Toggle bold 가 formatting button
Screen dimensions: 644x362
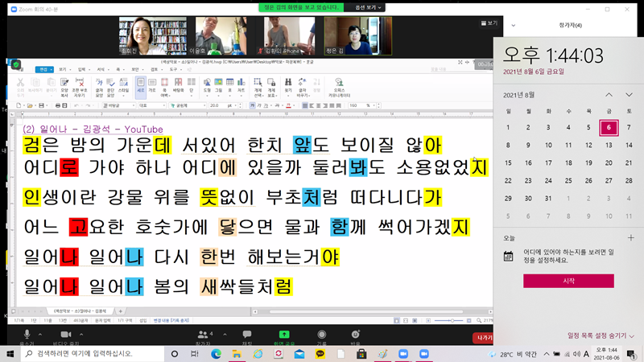tap(252, 105)
